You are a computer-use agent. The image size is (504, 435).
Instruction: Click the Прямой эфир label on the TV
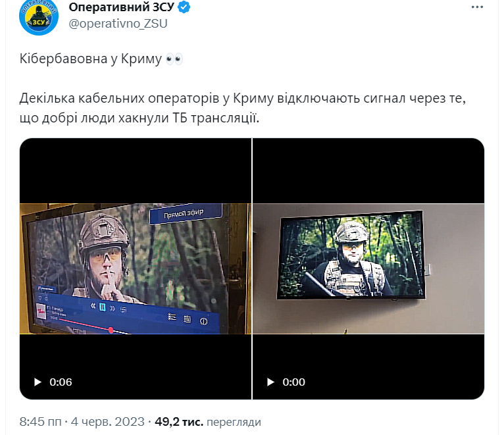point(184,213)
